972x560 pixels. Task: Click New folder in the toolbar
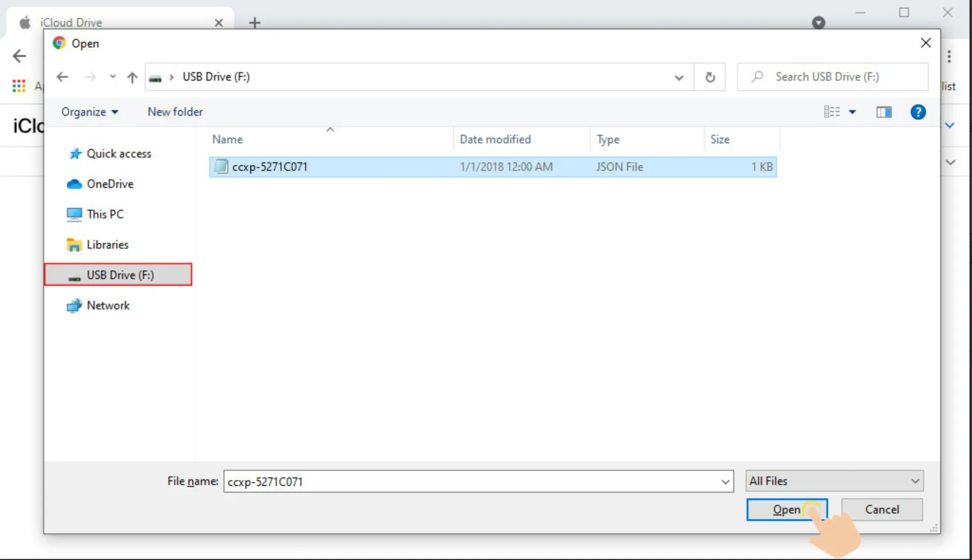pyautogui.click(x=175, y=112)
